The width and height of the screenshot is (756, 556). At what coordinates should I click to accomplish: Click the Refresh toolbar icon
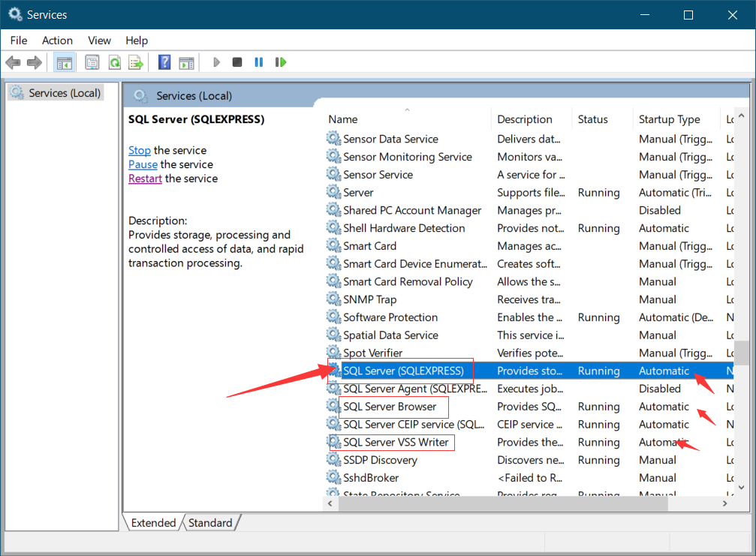114,62
